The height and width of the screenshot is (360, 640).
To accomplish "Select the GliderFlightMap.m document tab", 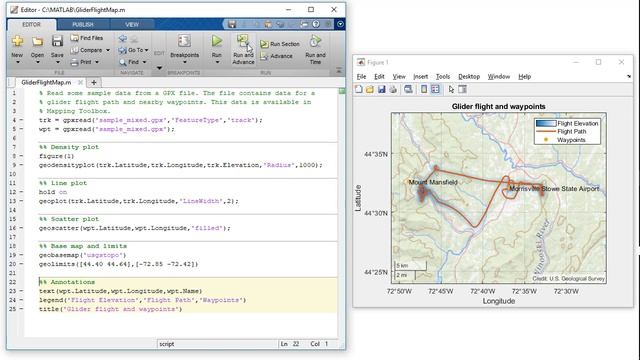I will tap(46, 82).
